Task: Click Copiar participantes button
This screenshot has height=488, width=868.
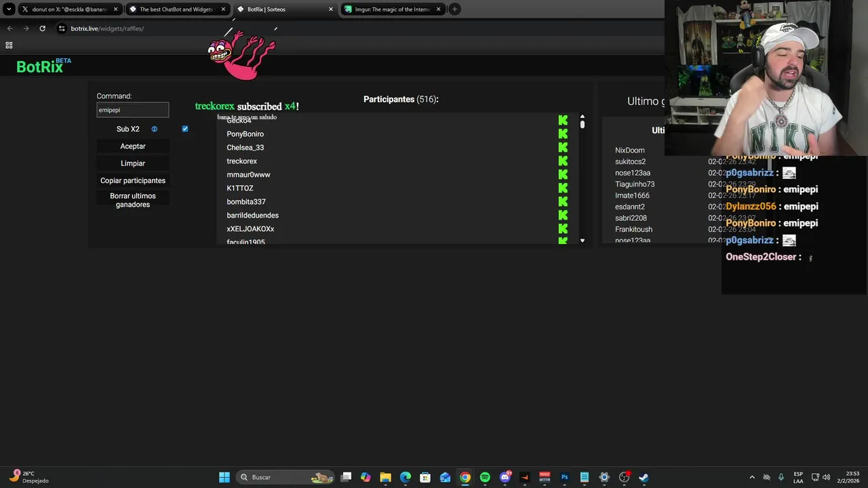Action: [x=133, y=180]
